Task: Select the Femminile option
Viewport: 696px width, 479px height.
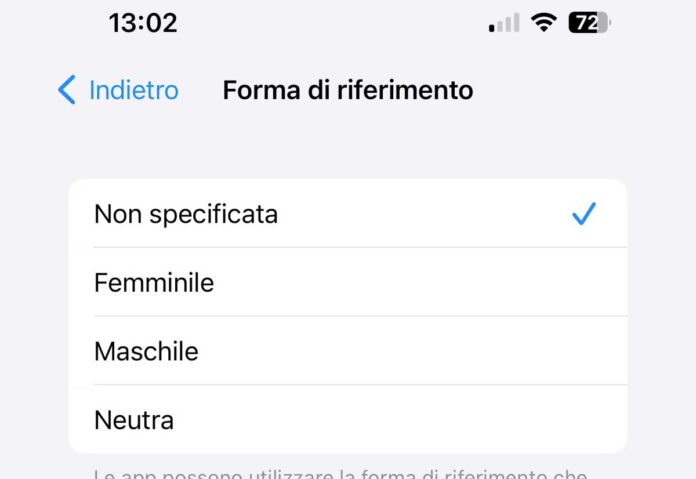Action: pyautogui.click(x=348, y=283)
